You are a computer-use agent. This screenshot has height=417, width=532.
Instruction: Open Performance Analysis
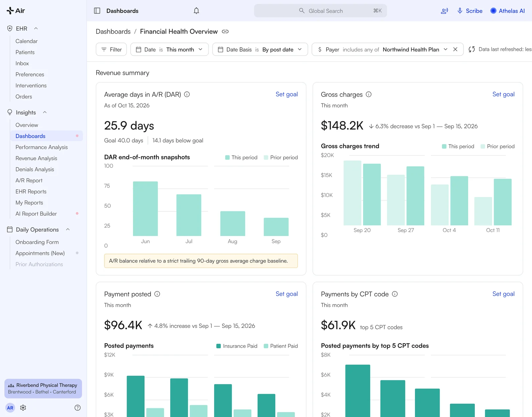[x=42, y=147]
